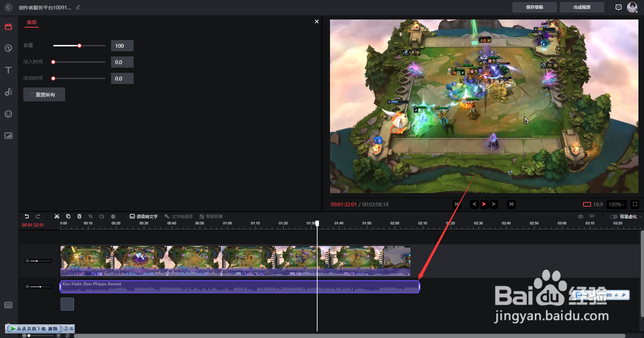
Task: Click 保存草稿 save draft button
Action: (x=534, y=7)
